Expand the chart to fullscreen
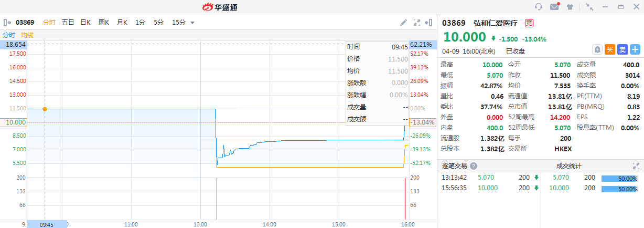 point(417,23)
